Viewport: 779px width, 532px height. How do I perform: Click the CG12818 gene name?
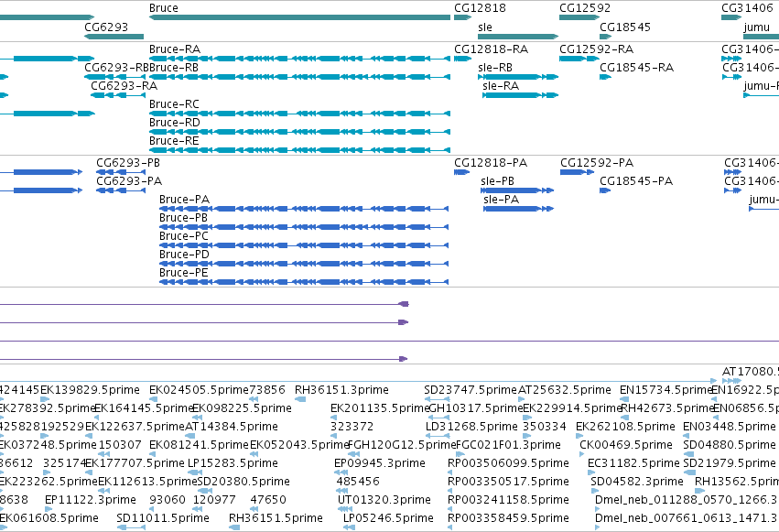(x=480, y=8)
